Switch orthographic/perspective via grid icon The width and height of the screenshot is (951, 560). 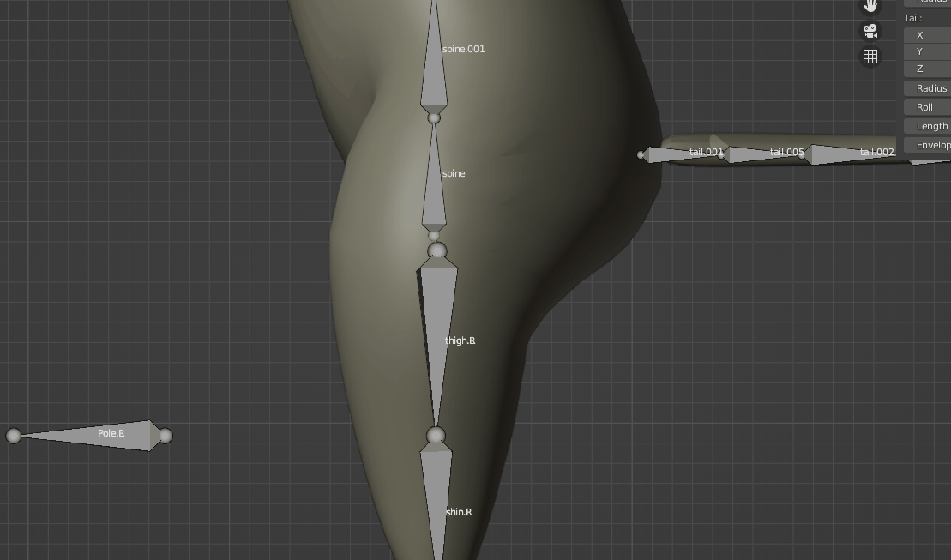coord(870,57)
